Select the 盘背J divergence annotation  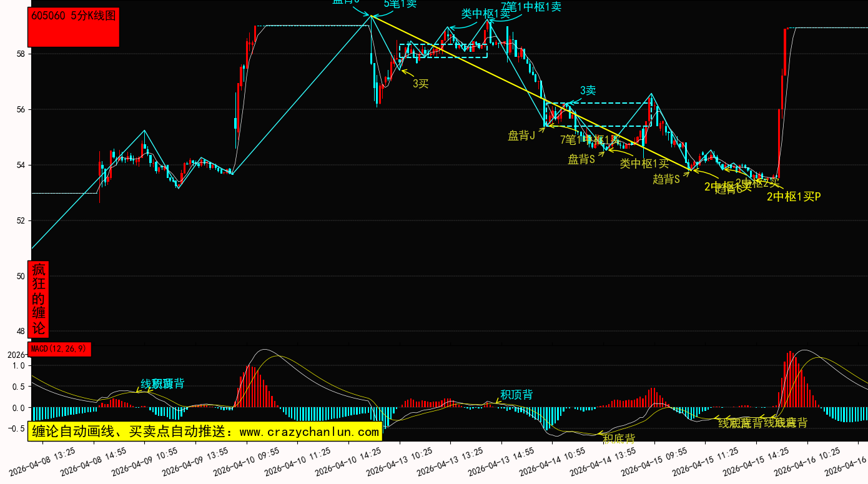[521, 136]
